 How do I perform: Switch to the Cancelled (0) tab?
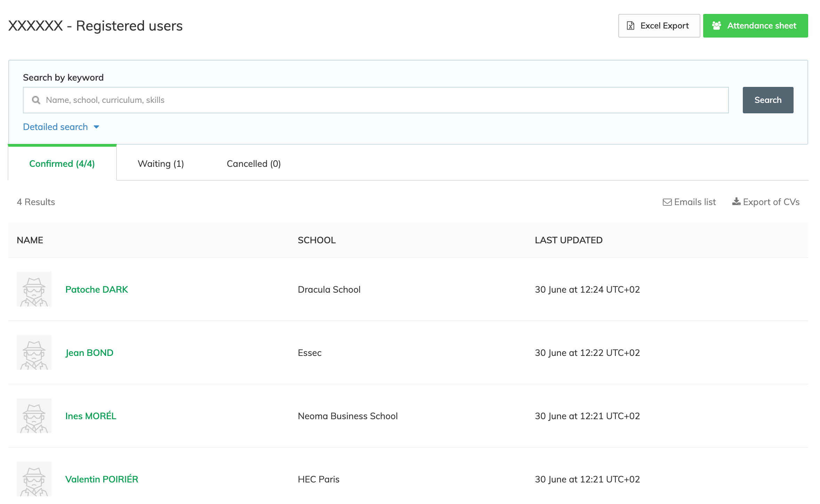click(x=254, y=164)
